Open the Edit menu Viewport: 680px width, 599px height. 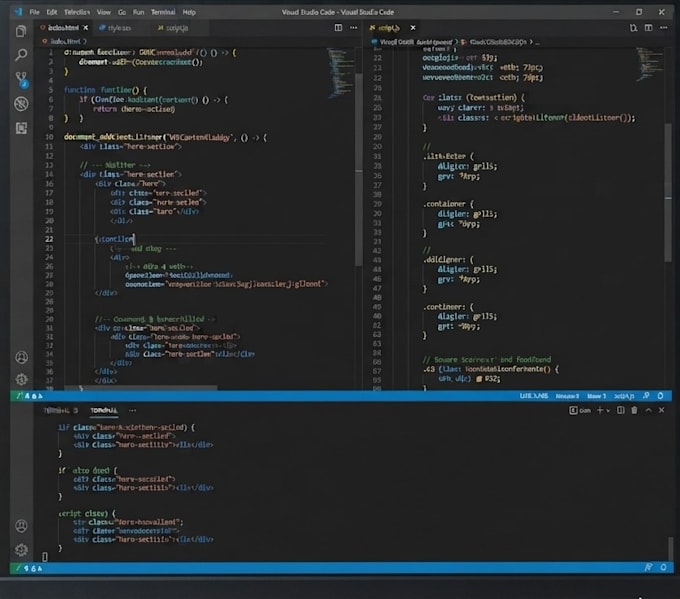click(x=52, y=12)
